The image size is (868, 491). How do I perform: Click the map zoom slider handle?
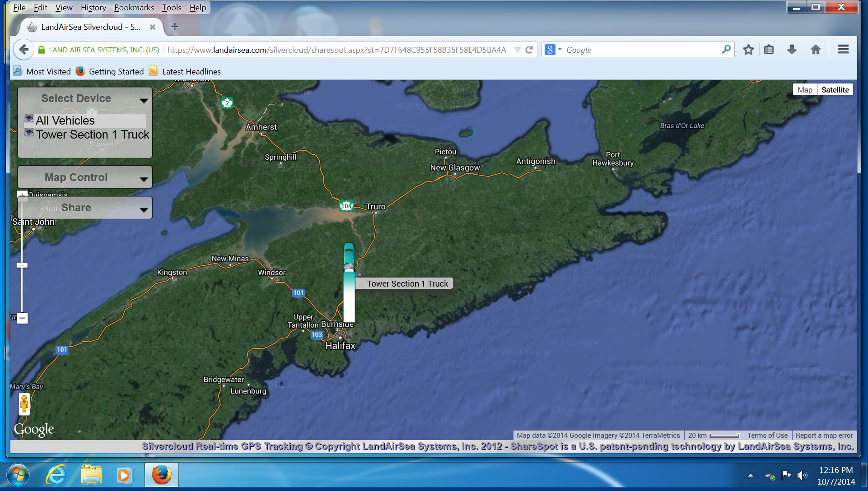coord(22,265)
